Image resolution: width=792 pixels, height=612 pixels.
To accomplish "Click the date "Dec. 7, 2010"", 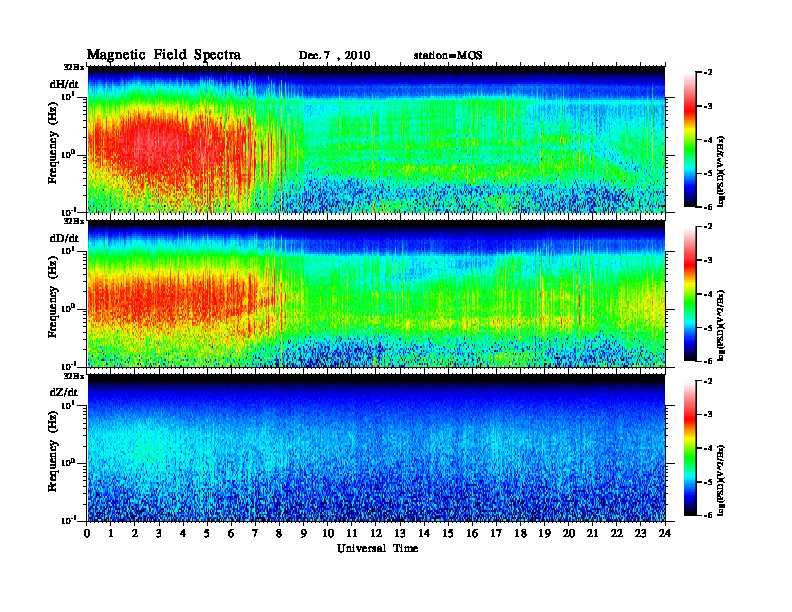I will click(x=334, y=56).
